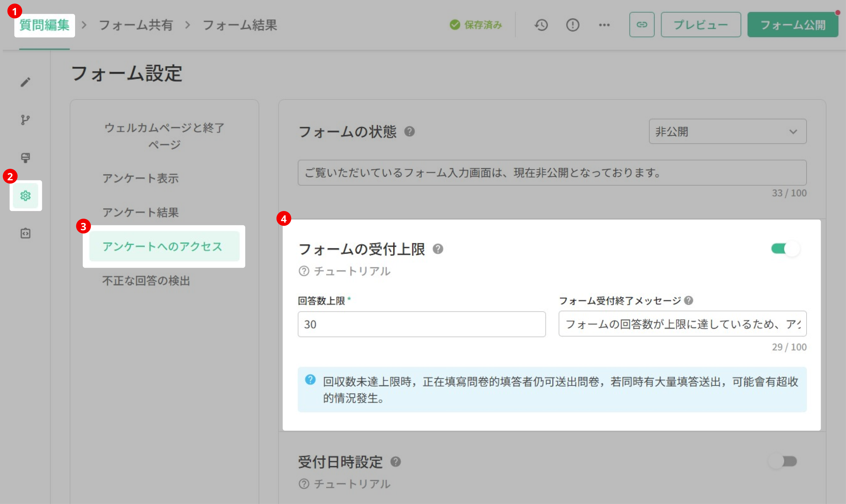Click the フォーム公開 button
This screenshot has width=846, height=504.
click(x=793, y=25)
